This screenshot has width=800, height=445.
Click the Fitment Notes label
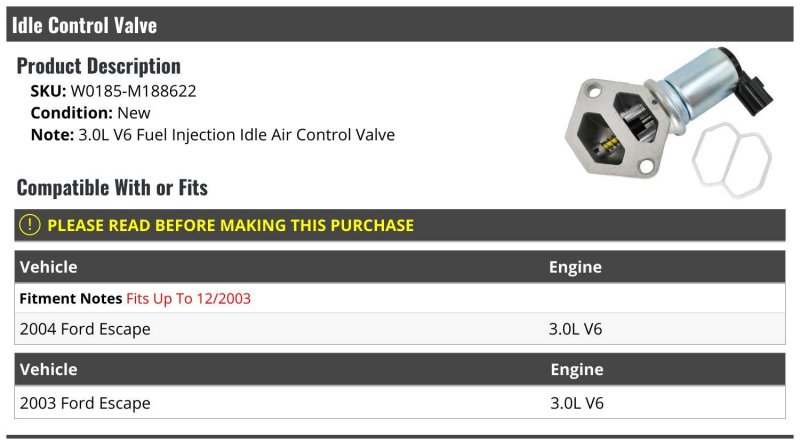click(71, 298)
